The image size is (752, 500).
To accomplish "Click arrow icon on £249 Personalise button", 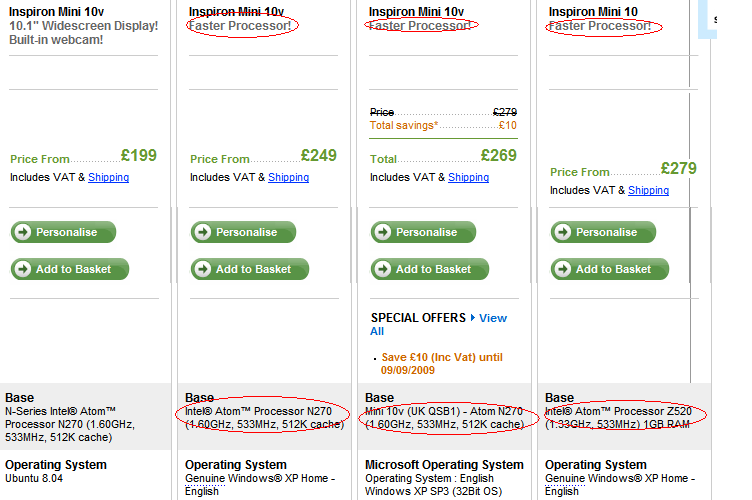I will click(202, 232).
